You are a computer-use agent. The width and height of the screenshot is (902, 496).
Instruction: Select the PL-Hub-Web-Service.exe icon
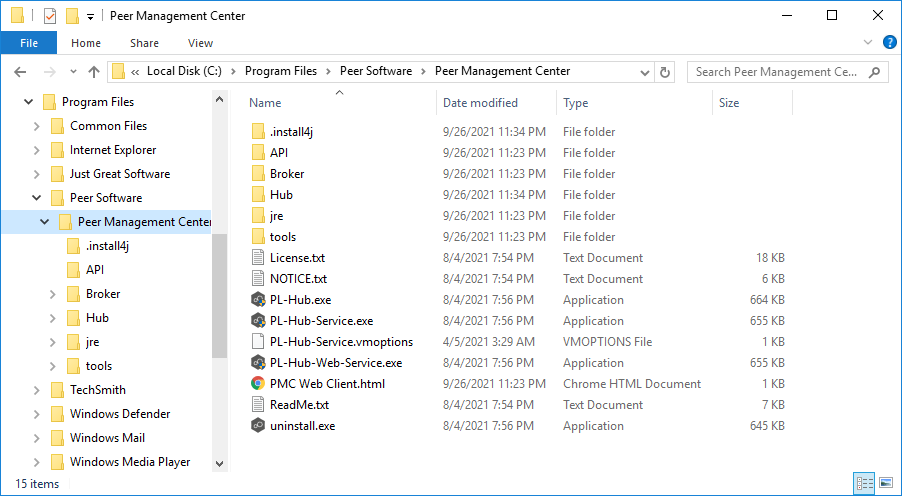coord(258,363)
